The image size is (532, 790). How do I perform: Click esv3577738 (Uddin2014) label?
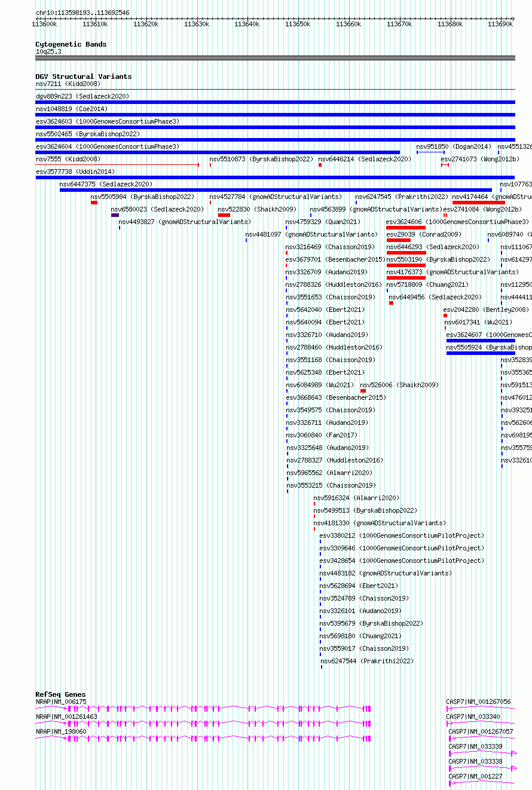75,172
